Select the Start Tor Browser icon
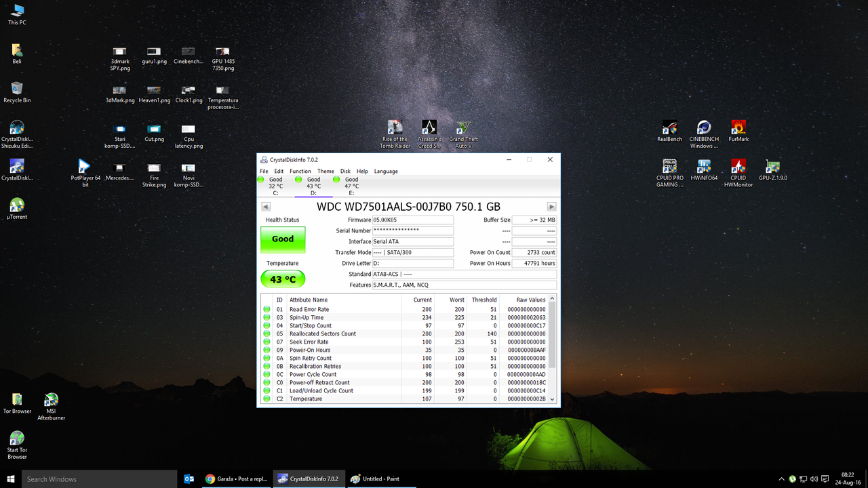Image resolution: width=868 pixels, height=488 pixels. tap(17, 445)
